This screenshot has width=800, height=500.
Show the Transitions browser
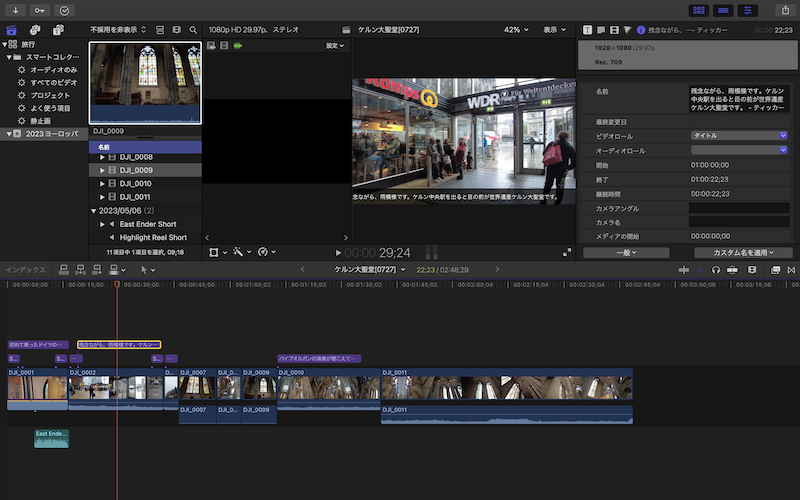pos(791,270)
